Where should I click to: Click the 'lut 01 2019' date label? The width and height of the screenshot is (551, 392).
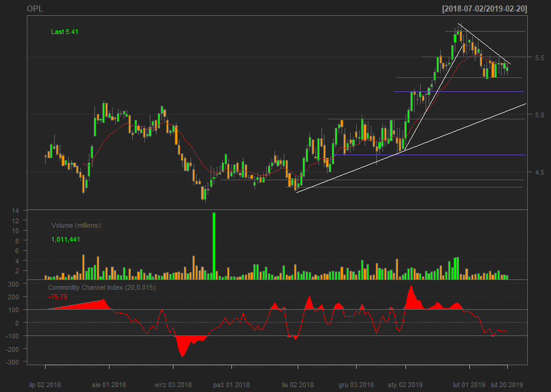coord(469,385)
